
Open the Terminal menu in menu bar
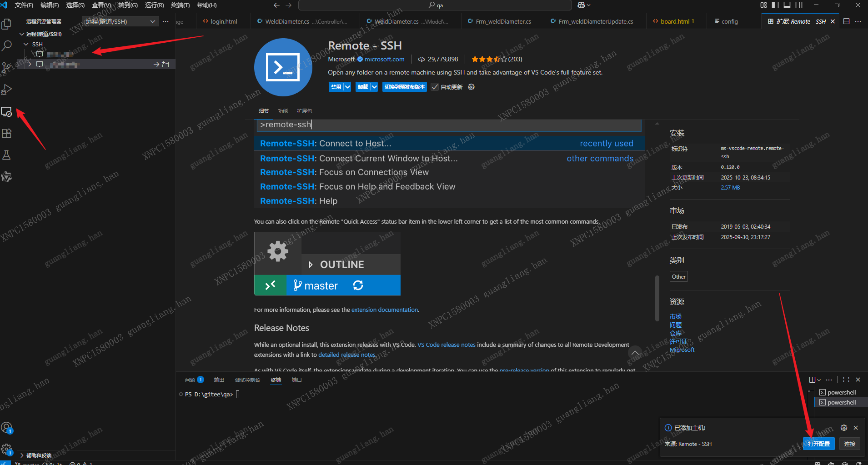[180, 5]
